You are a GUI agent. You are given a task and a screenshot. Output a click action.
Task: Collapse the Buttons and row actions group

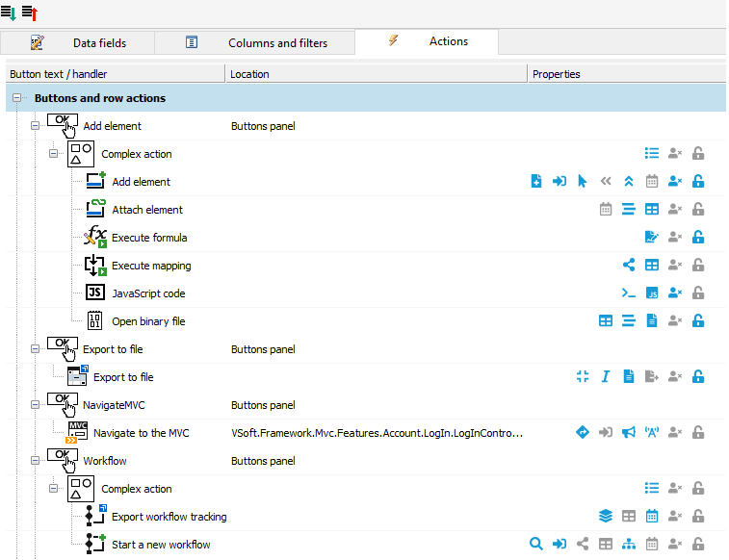click(16, 98)
